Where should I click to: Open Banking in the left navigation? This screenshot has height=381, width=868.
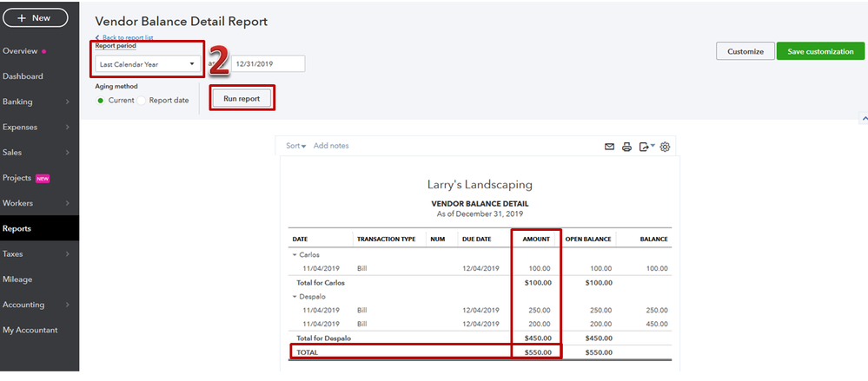[36, 102]
